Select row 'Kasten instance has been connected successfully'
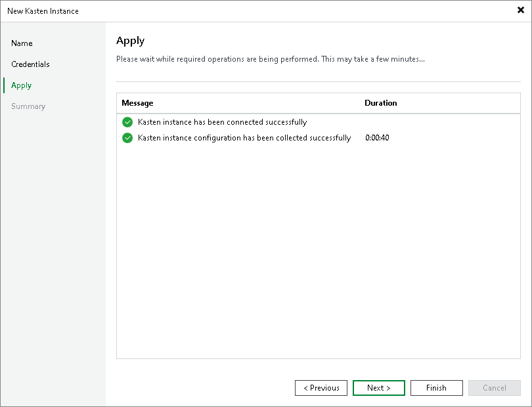Image resolution: width=532 pixels, height=407 pixels. (319, 122)
